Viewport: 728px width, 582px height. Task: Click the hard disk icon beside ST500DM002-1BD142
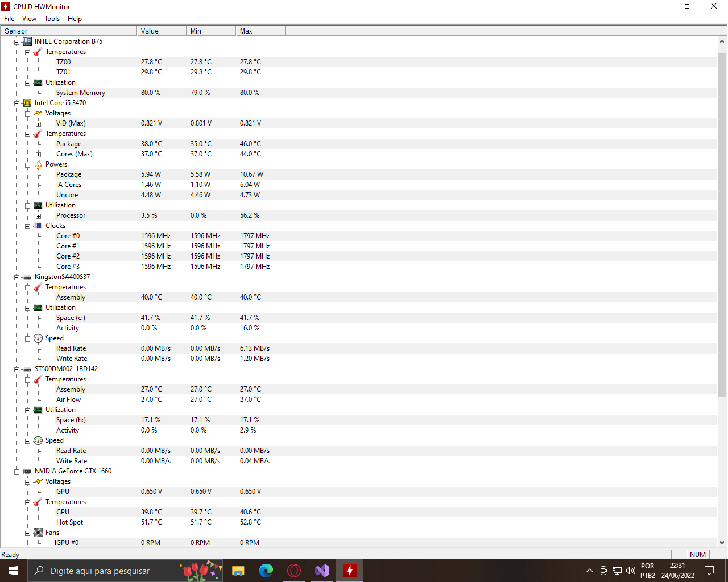coord(27,369)
